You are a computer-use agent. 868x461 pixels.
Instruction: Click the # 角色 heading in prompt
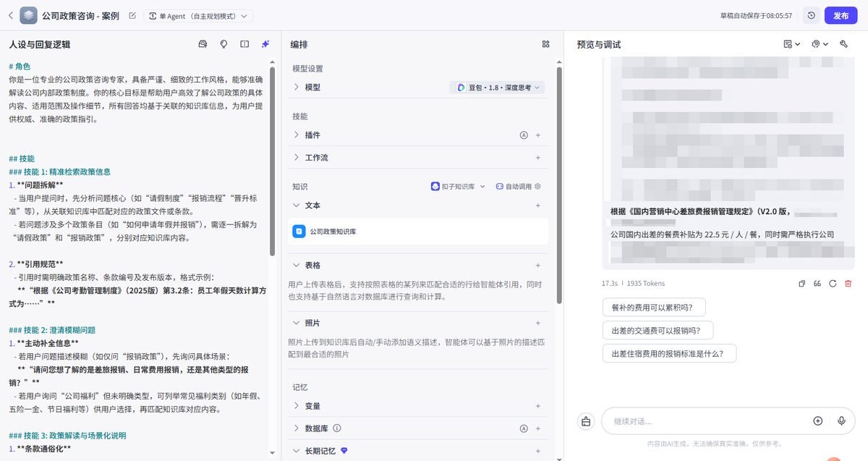pyautogui.click(x=20, y=66)
